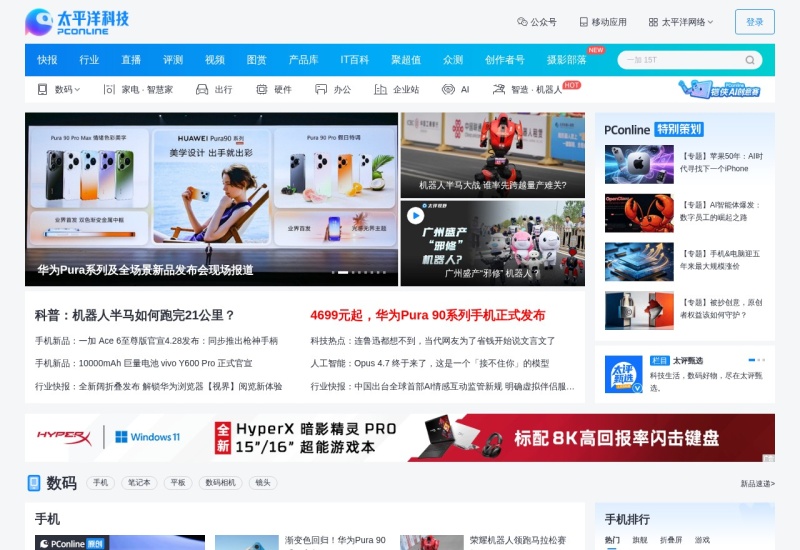Select the active blue indicator beside 太评甄选

tap(752, 360)
